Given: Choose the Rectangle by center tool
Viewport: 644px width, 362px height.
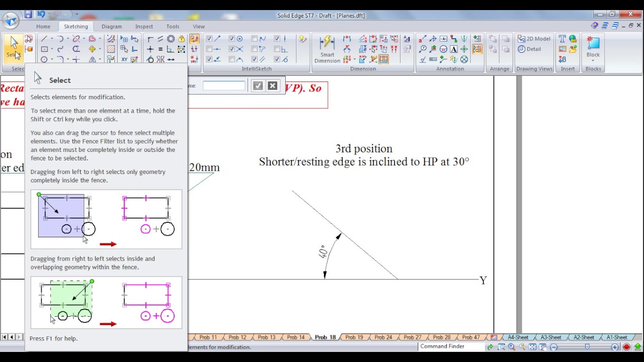Looking at the screenshot, I should click(44, 49).
